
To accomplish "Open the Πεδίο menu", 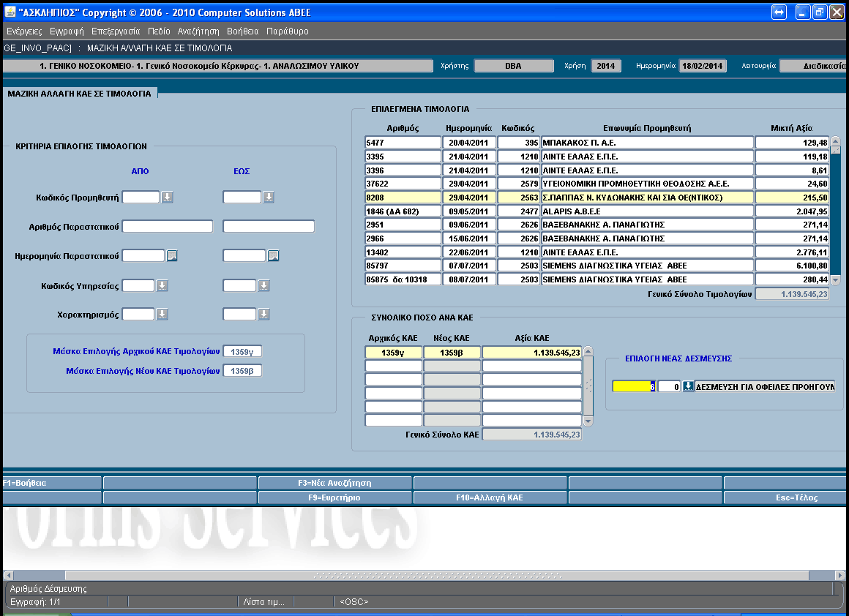I will click(159, 31).
